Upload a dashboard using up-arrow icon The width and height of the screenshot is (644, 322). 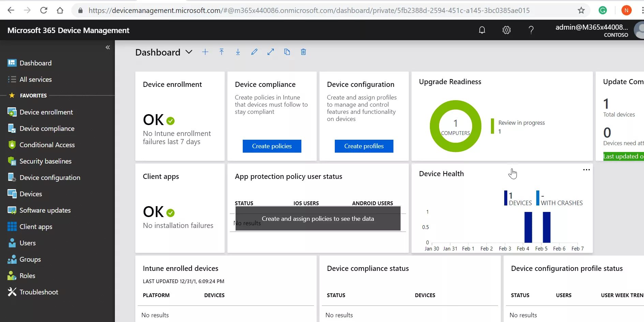pyautogui.click(x=222, y=52)
